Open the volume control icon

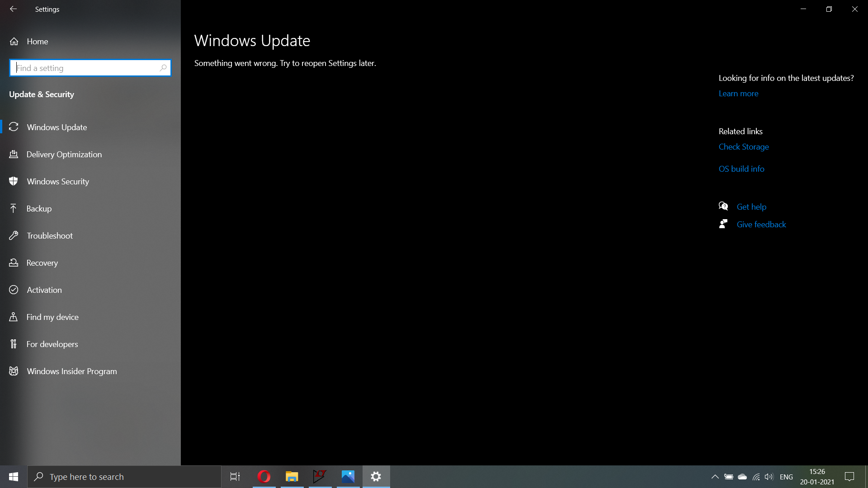769,477
